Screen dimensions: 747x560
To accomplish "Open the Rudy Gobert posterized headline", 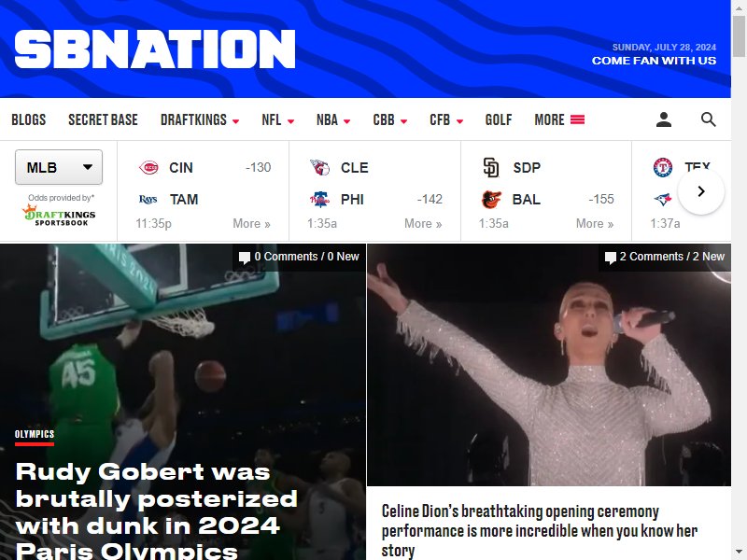I will pos(156,511).
